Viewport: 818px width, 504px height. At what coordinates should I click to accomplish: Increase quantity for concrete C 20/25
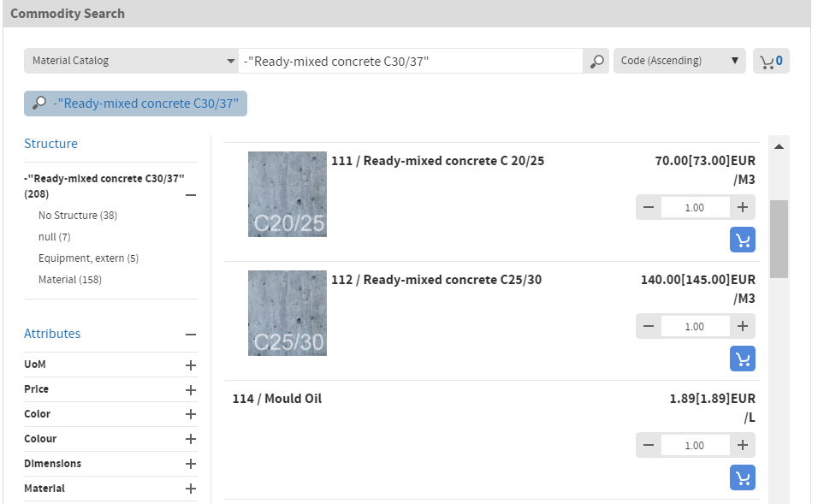tap(743, 208)
